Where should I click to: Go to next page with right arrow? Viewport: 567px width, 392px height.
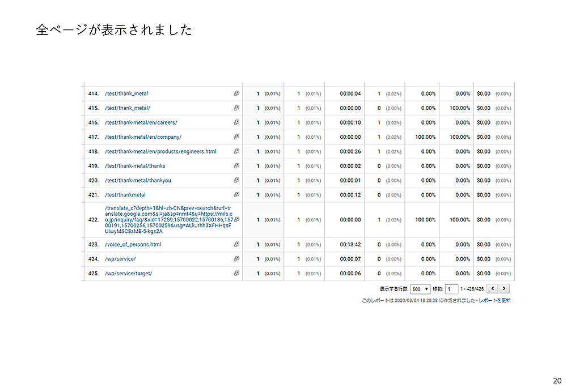[x=503, y=289]
